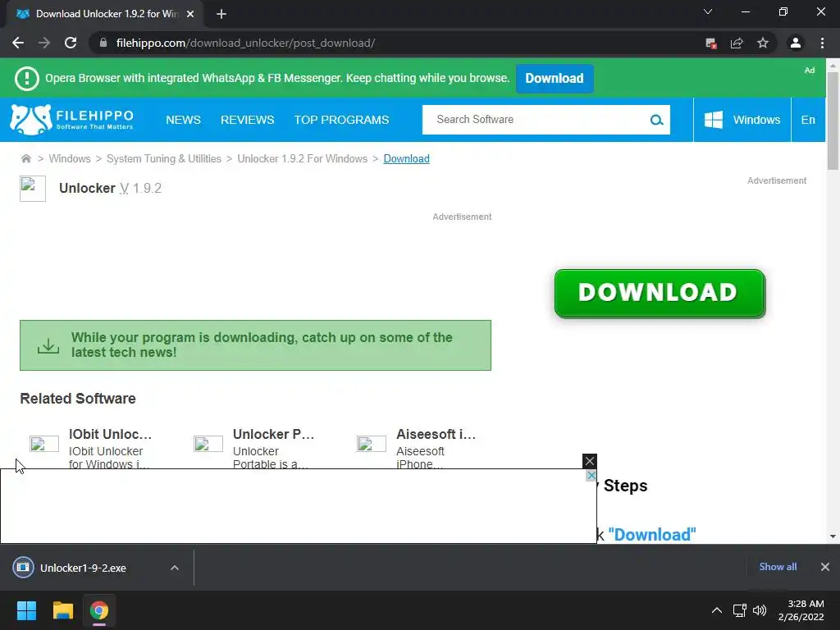Open the REVIEWS menu item
Image resolution: width=840 pixels, height=630 pixels.
tap(248, 120)
